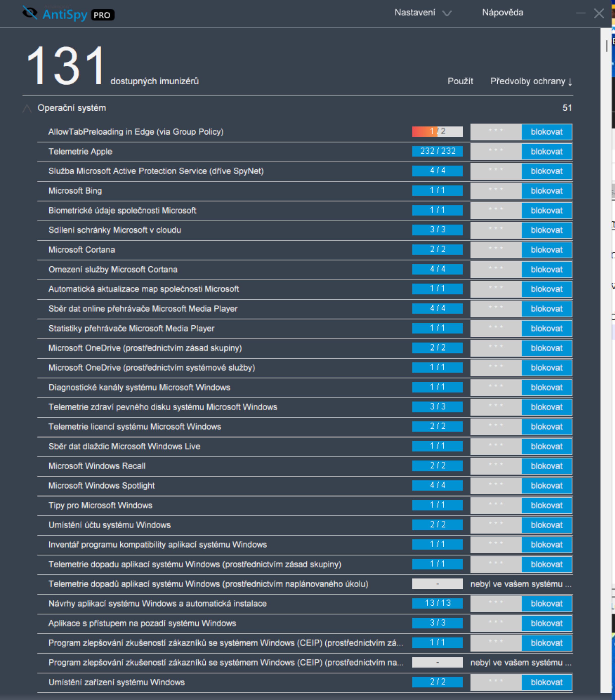Select Diagnostické kanály systému Microsoft Windows row

tap(305, 387)
